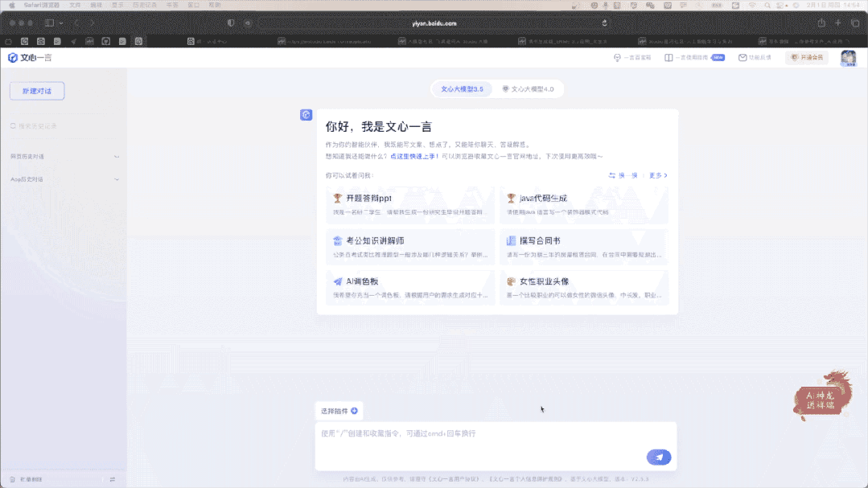Open the 文件 menu in the menu bar
868x488 pixels.
75,5
